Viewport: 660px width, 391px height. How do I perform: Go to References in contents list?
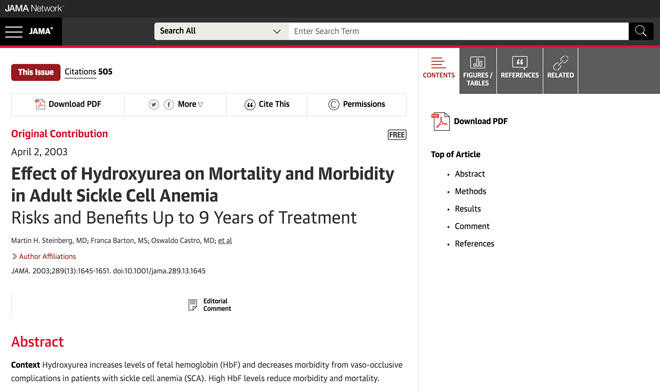(474, 244)
